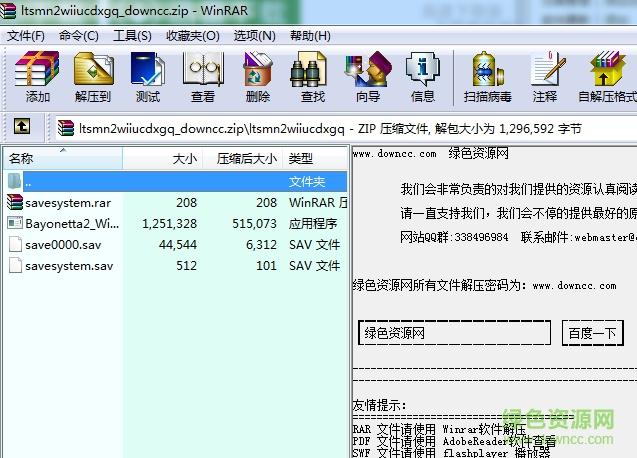Click the 信息 (Info) toolbar icon
637x458 pixels.
(422, 77)
